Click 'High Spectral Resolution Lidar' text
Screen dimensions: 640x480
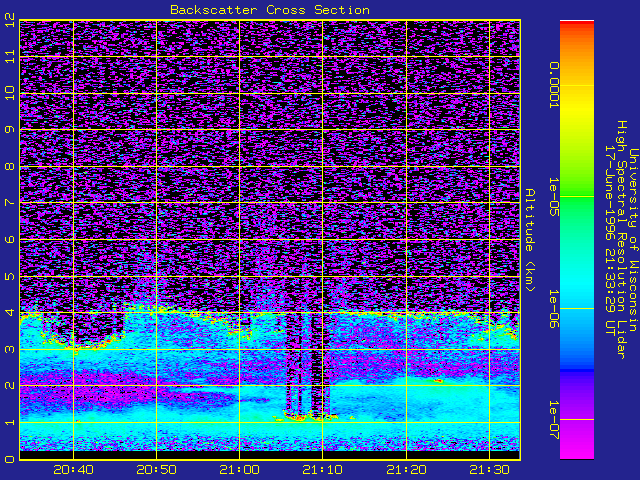pos(621,240)
